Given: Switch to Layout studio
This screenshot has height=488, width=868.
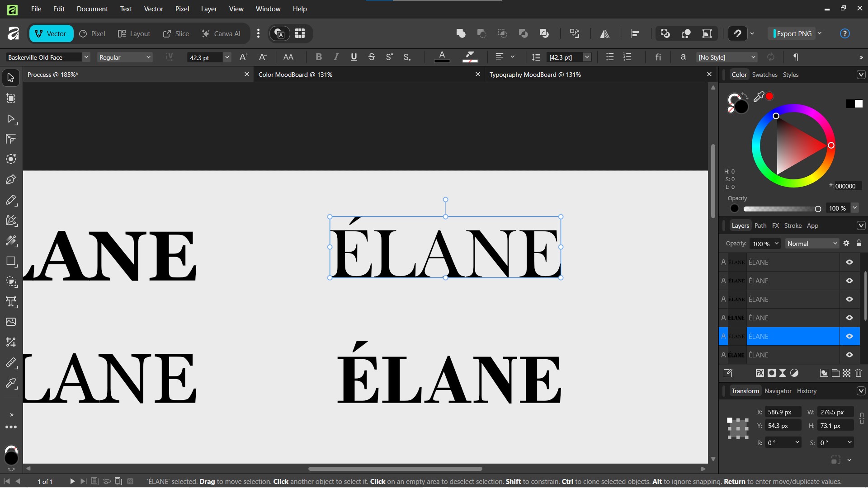Looking at the screenshot, I should tap(134, 33).
